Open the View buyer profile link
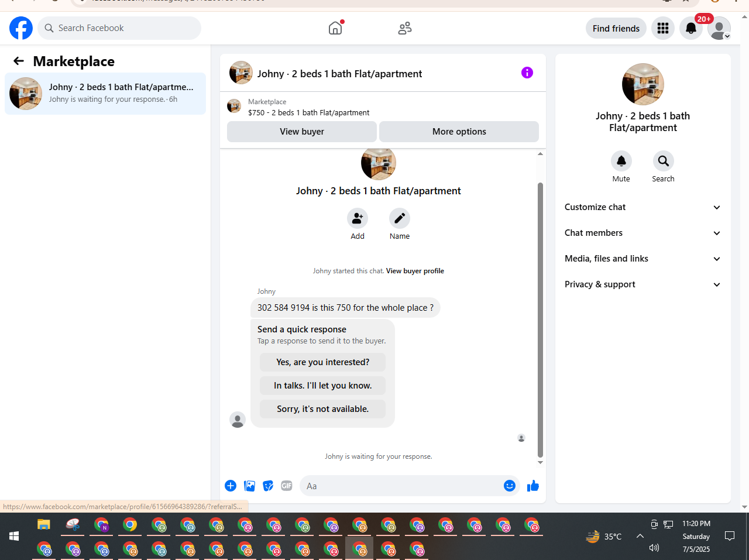Screen dimensions: 749x560 point(415,271)
